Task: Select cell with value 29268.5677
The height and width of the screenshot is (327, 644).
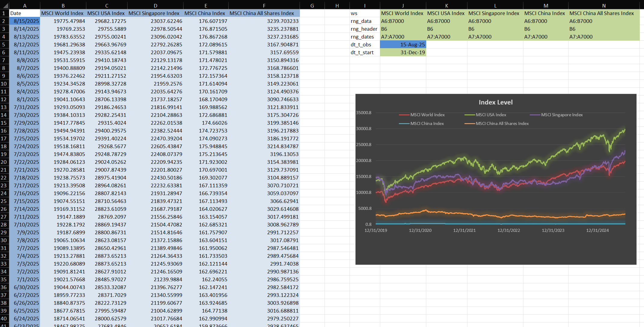Action: coord(107,146)
